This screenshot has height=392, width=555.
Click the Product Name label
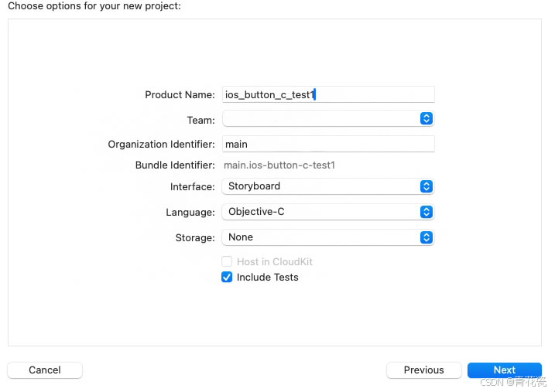pyautogui.click(x=180, y=95)
